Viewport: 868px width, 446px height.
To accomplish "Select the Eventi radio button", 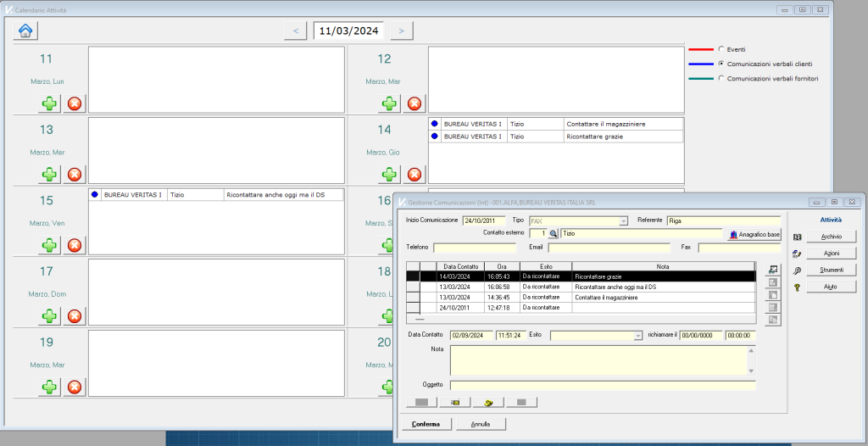I will tap(721, 49).
